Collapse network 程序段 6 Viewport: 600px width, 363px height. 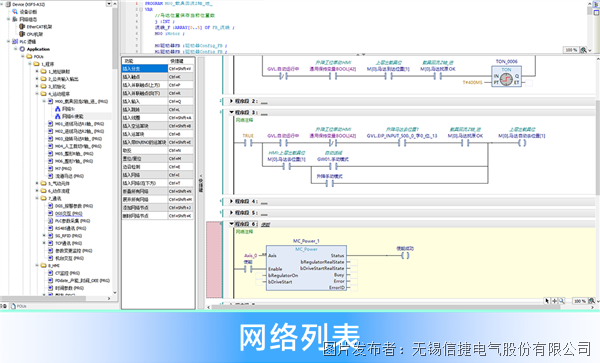coord(232,223)
